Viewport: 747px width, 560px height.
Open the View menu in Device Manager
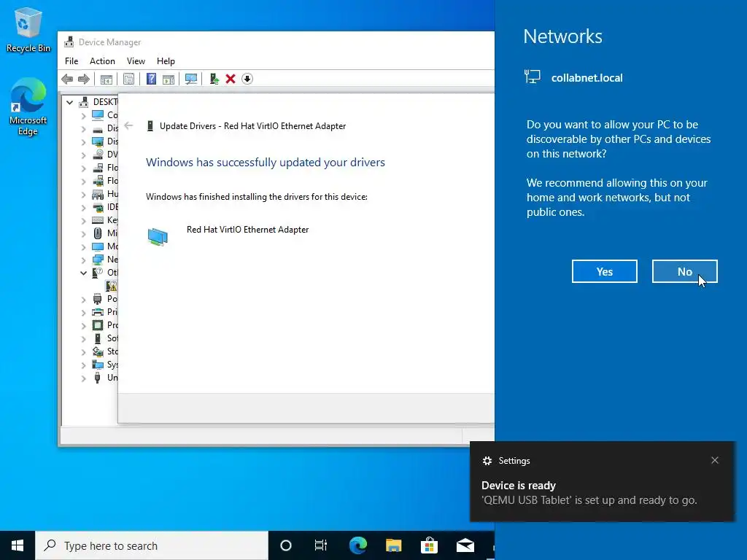136,61
